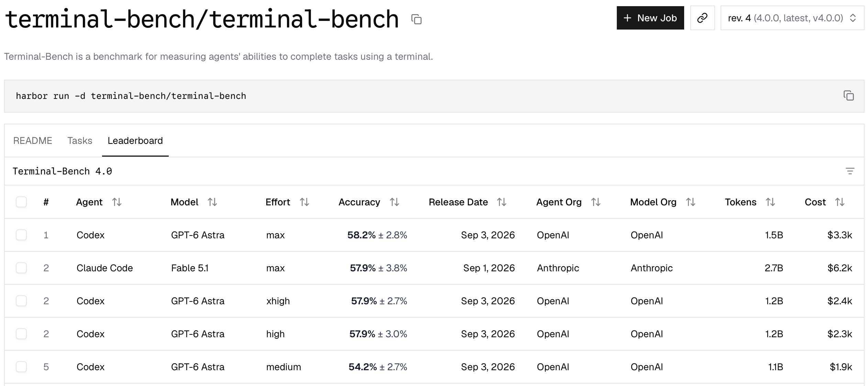Screen dimensions: 868x386
Task: Sort by Effort column arrows
Action: click(x=304, y=202)
